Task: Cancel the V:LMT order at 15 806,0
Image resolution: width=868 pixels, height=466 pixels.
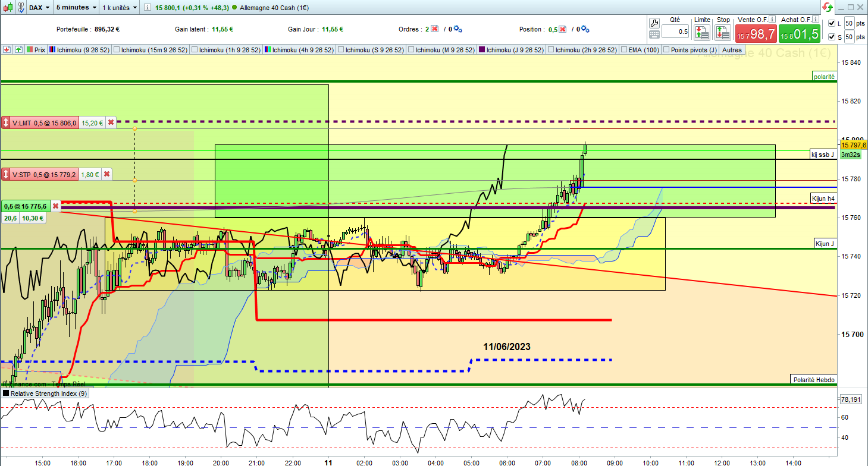Action: 111,123
